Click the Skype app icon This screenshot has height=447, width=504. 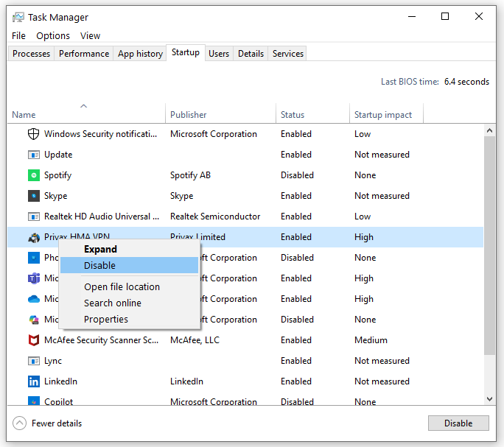(x=33, y=196)
